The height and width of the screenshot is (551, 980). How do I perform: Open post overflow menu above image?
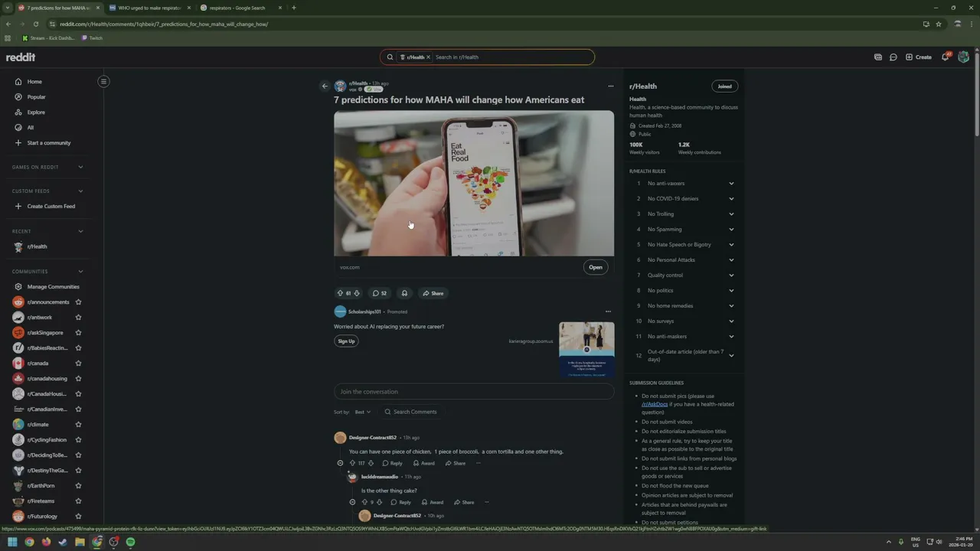[610, 86]
